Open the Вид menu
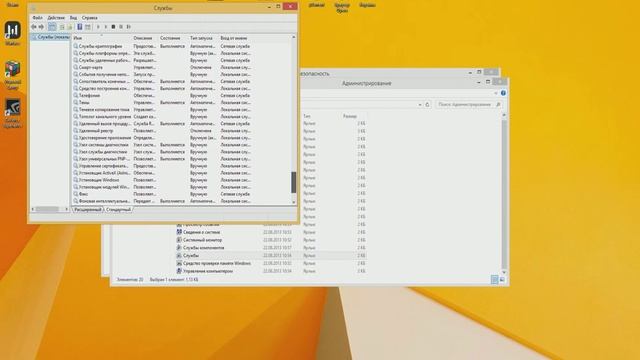Viewport: 640px width, 360px height. pos(73,18)
